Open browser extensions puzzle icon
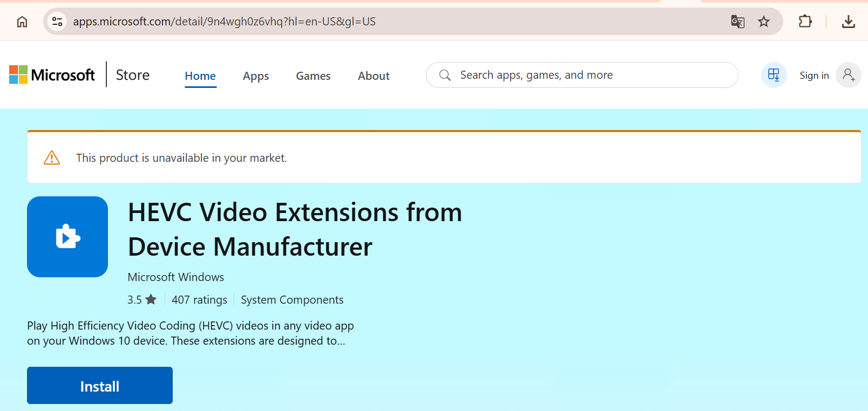868x411 pixels. pos(805,22)
